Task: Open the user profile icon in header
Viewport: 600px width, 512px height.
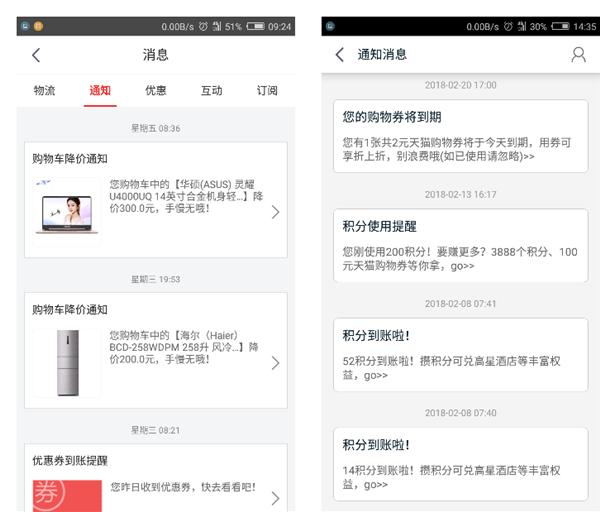Action: (x=578, y=55)
